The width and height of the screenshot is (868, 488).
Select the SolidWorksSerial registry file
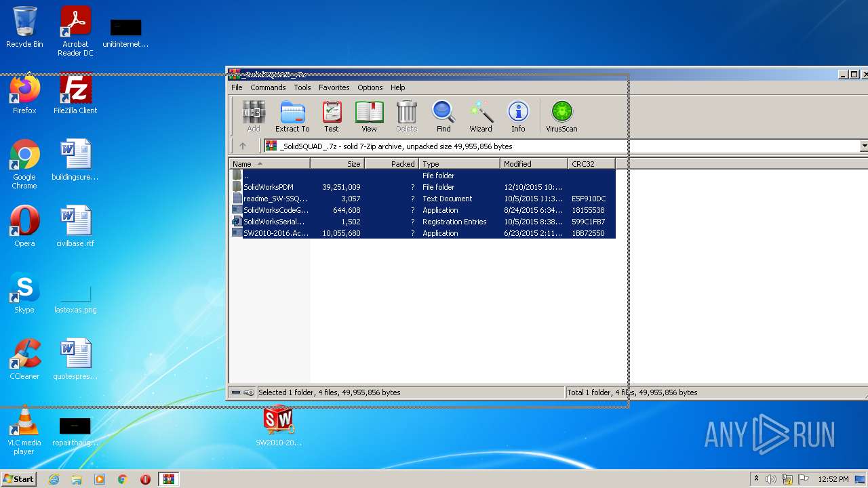click(x=423, y=222)
